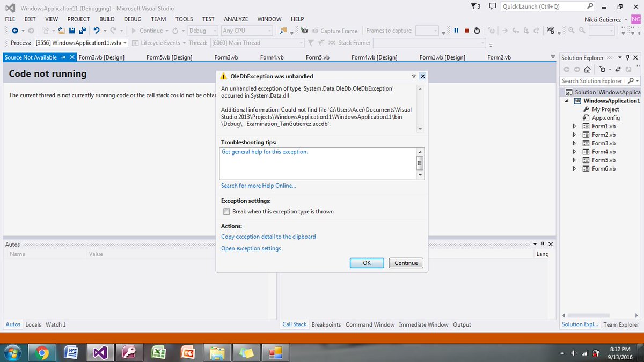Click the Home icon in Solution Explorer
The width and height of the screenshot is (644, 362).
click(588, 69)
